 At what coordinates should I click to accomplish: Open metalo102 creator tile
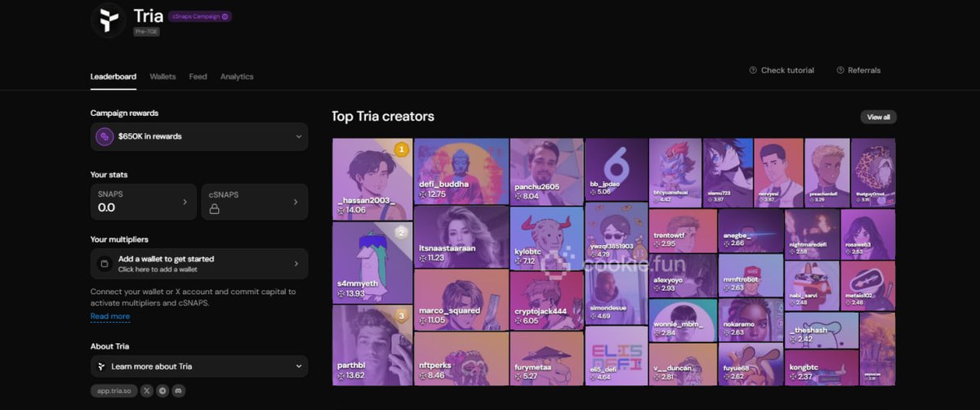(x=868, y=285)
